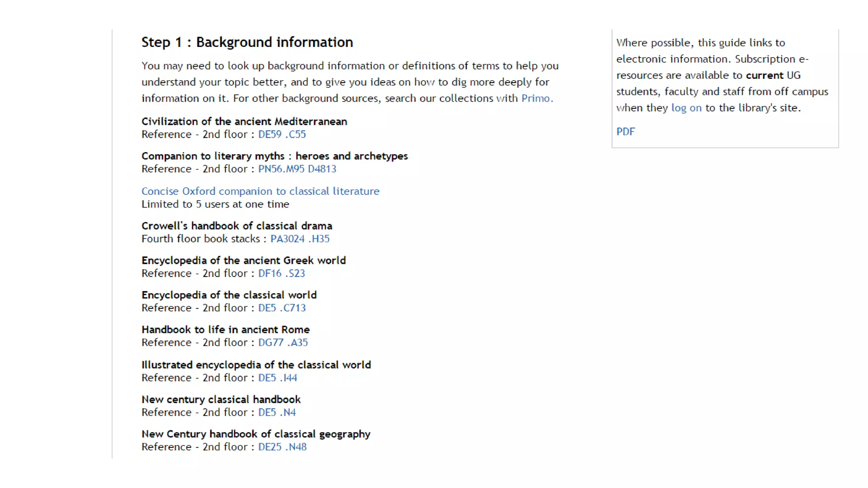Click title Crowell's handbook of classical drama

(x=236, y=226)
